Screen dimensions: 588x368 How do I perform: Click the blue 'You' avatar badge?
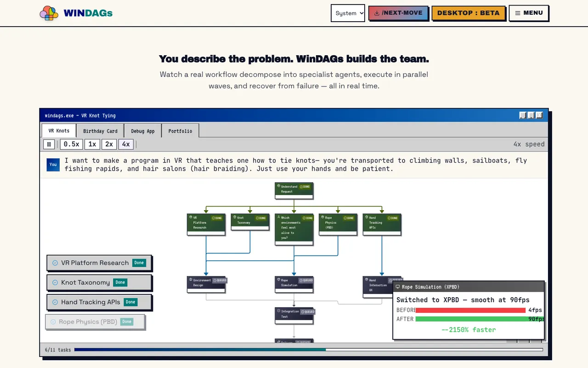[x=53, y=164]
